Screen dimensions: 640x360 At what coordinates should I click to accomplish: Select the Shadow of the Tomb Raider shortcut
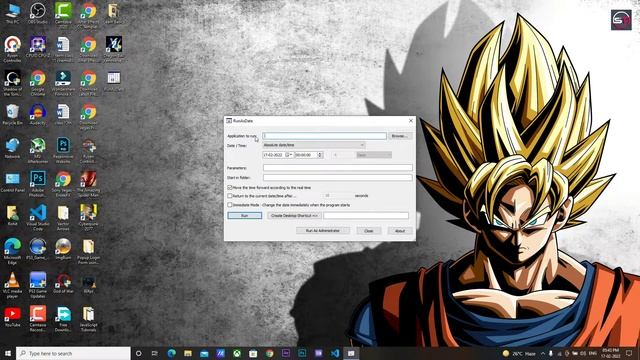pos(12,83)
